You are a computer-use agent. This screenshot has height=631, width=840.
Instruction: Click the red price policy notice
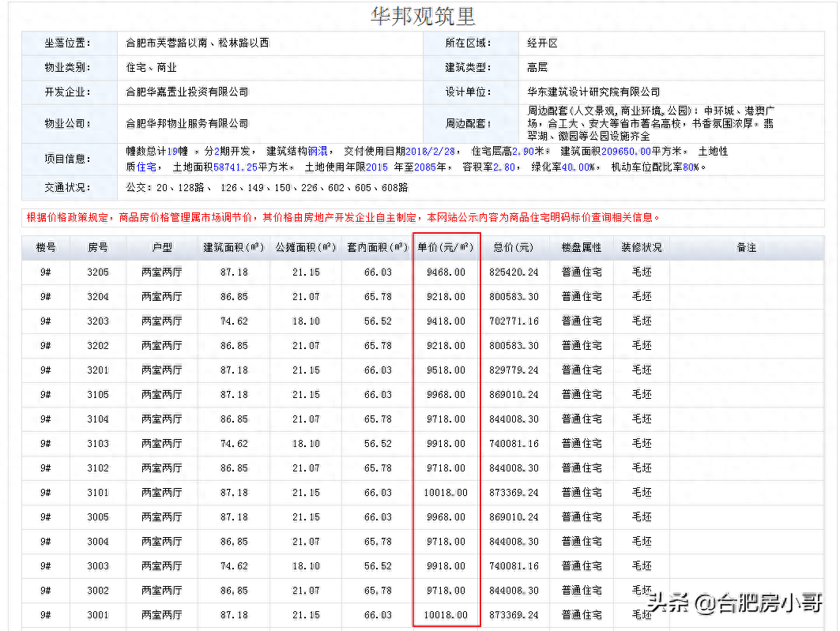click(x=343, y=218)
